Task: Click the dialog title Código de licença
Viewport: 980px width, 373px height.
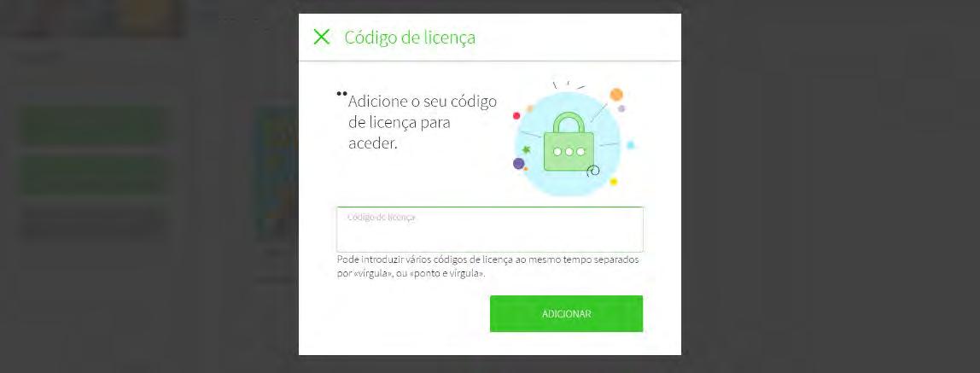Action: click(410, 38)
